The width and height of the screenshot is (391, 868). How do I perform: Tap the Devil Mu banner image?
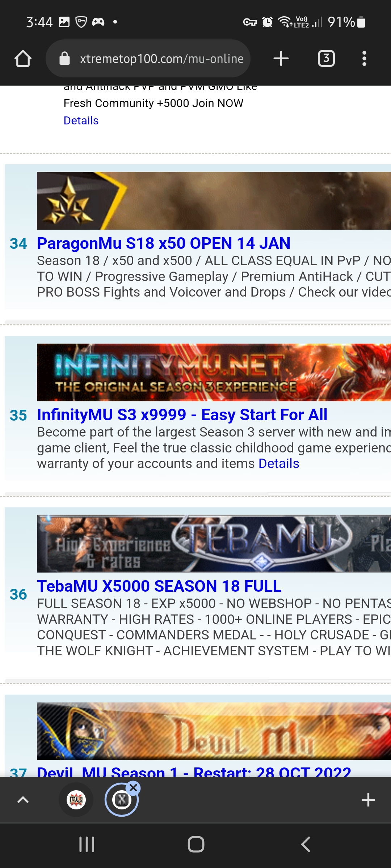tap(214, 731)
